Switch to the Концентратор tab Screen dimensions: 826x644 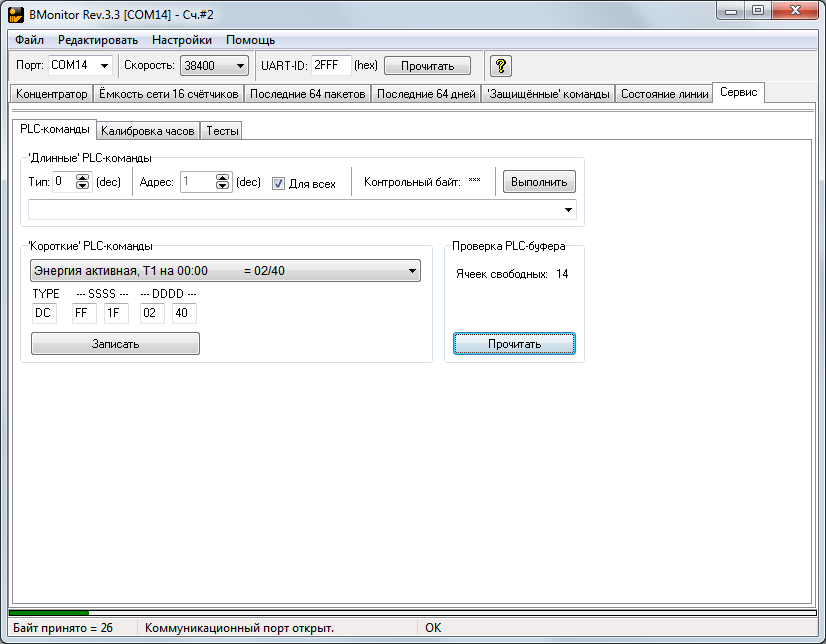point(52,94)
